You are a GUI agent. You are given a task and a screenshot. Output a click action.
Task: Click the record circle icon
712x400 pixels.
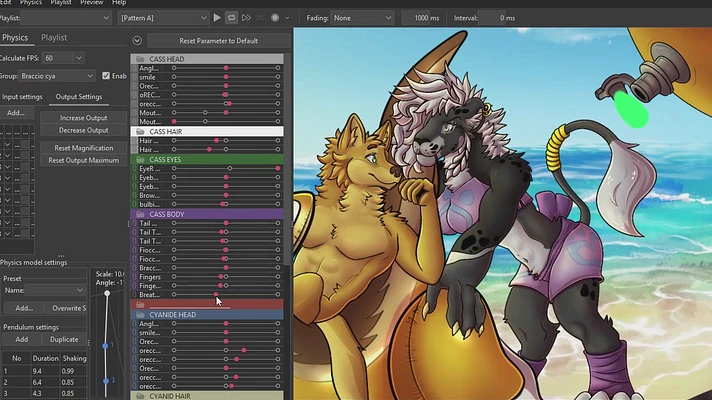275,18
